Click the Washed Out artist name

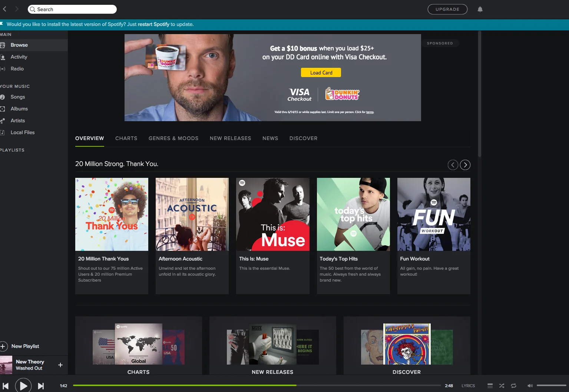pyautogui.click(x=29, y=368)
